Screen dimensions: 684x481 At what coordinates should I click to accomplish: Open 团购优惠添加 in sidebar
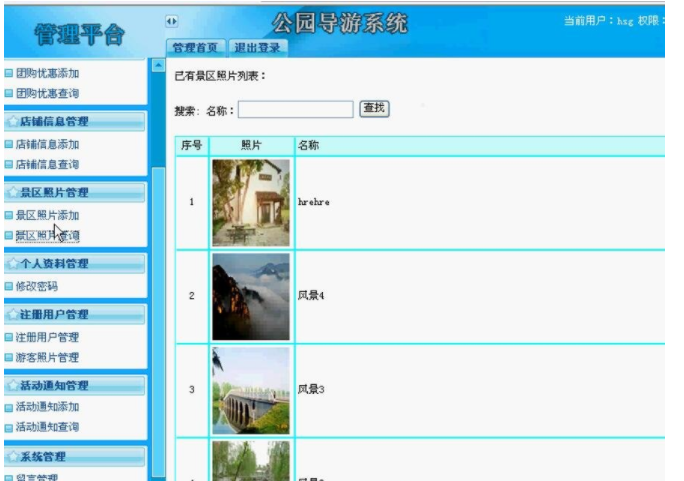pyautogui.click(x=47, y=73)
